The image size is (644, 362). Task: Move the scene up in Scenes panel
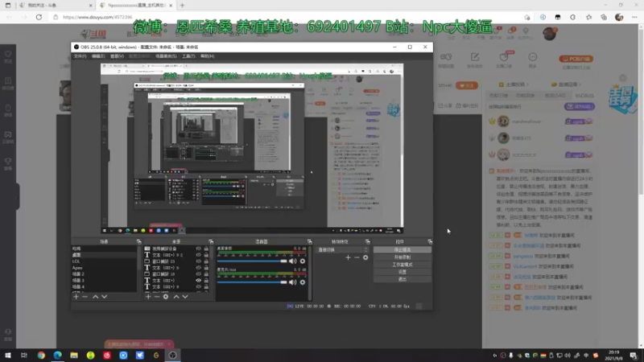tap(95, 296)
